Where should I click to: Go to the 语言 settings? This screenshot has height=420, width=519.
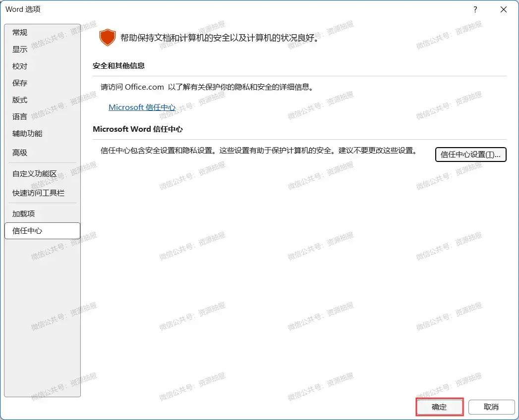point(42,117)
